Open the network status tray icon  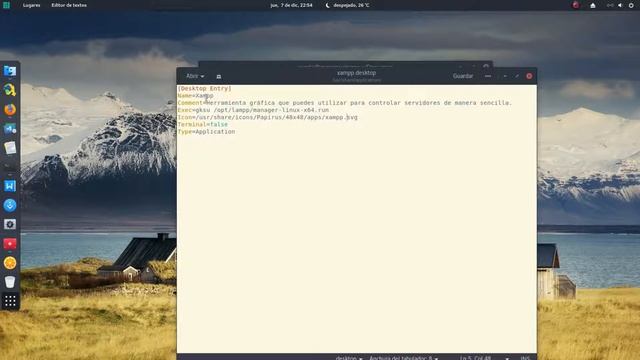(610, 5)
